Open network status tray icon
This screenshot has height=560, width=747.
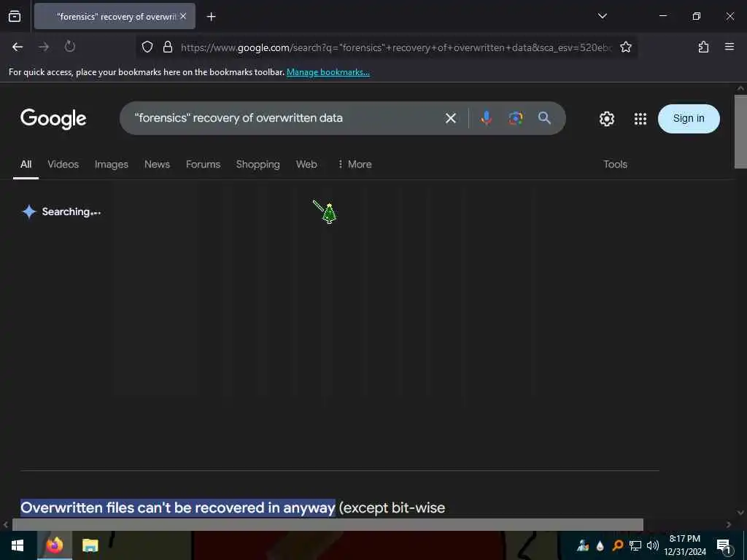[x=635, y=545]
